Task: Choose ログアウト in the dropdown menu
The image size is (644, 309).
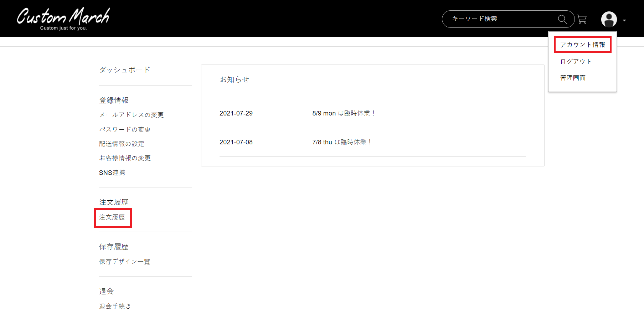Action: click(x=576, y=61)
